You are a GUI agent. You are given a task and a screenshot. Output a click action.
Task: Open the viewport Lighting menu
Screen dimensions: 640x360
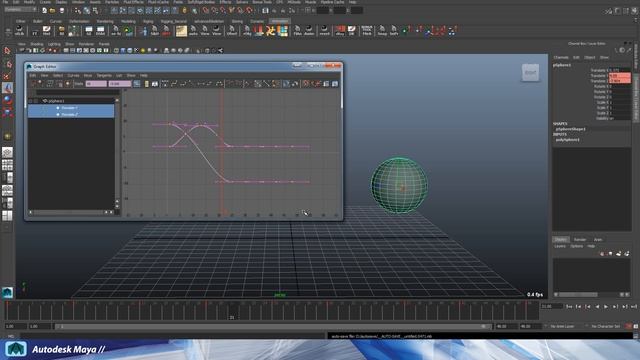(x=54, y=44)
